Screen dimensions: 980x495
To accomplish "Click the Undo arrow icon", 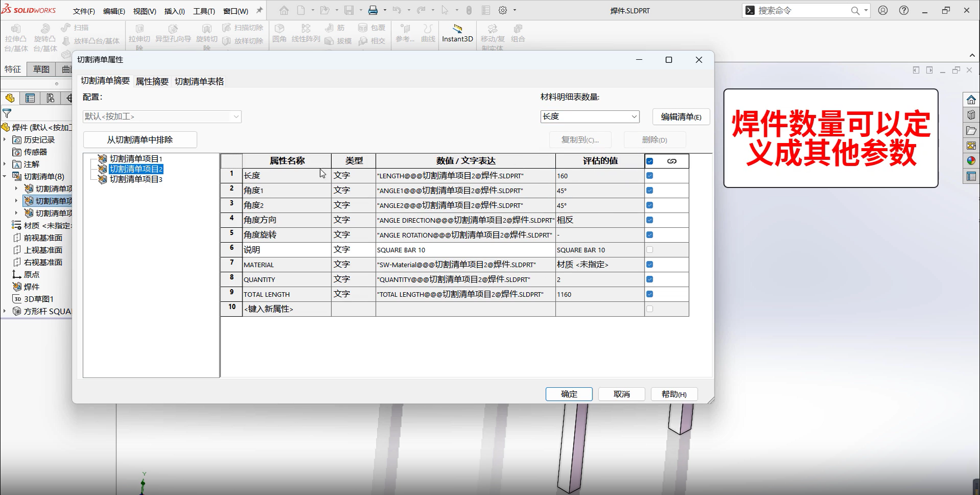I will [397, 10].
